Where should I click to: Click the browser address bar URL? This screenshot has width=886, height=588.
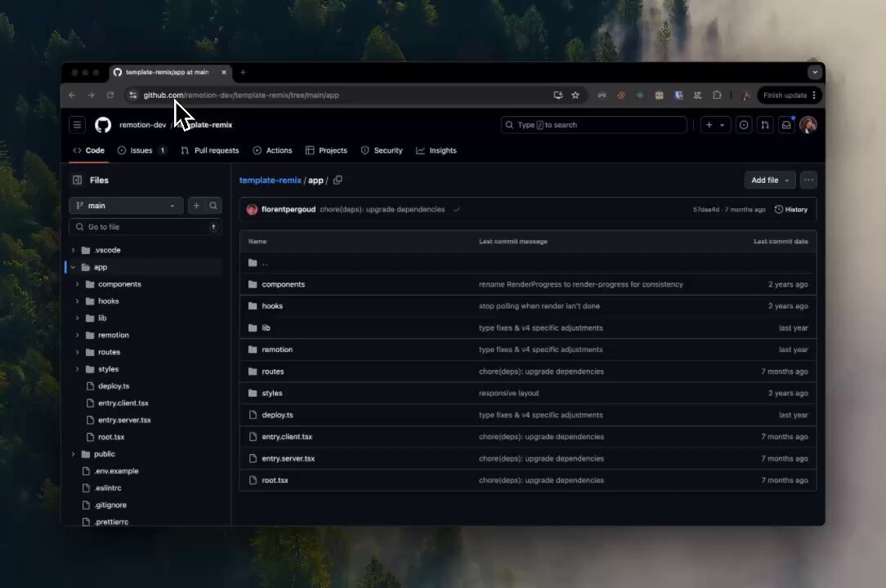pos(241,95)
